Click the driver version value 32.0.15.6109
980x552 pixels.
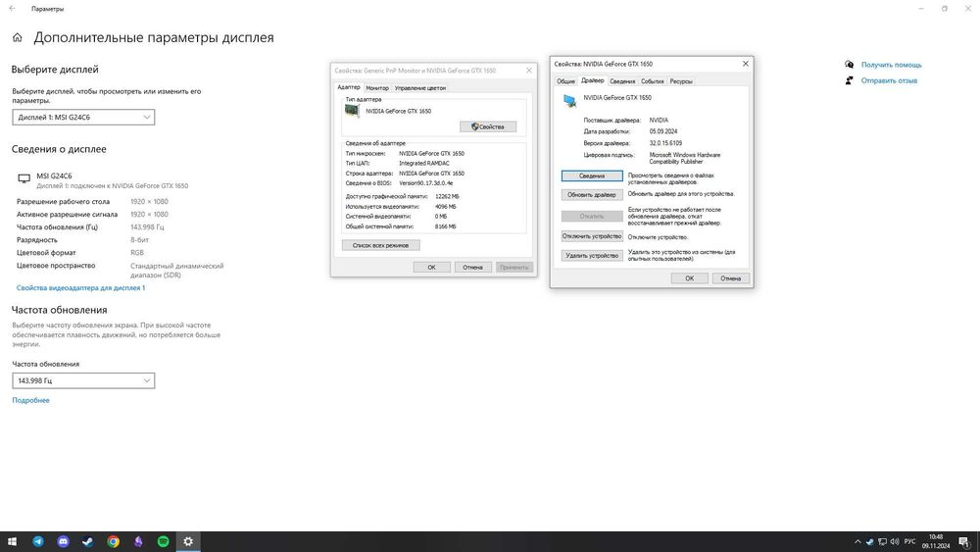point(665,143)
